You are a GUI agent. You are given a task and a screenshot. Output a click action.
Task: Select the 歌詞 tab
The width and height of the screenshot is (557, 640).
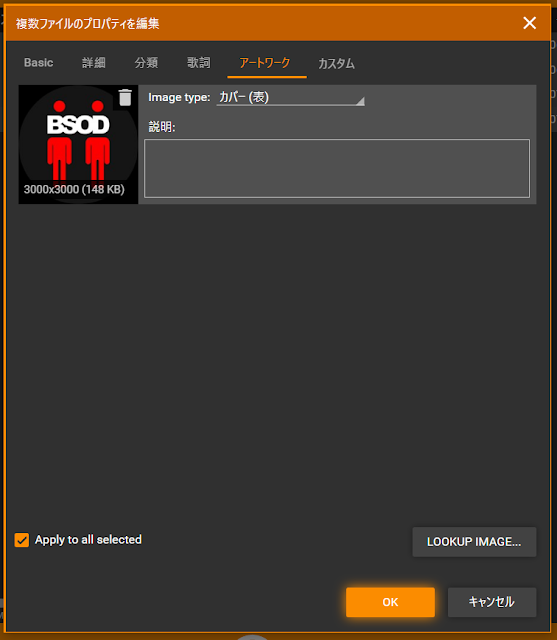point(199,63)
